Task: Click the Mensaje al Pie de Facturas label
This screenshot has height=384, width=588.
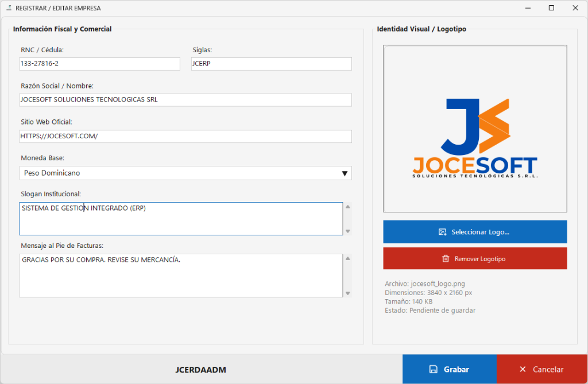Action: click(x=62, y=246)
